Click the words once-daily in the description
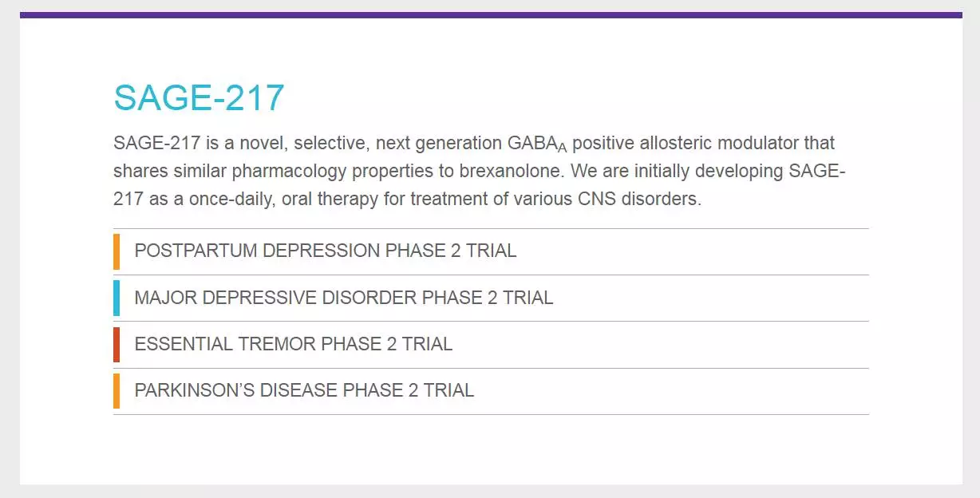Image resolution: width=980 pixels, height=498 pixels. pos(235,199)
